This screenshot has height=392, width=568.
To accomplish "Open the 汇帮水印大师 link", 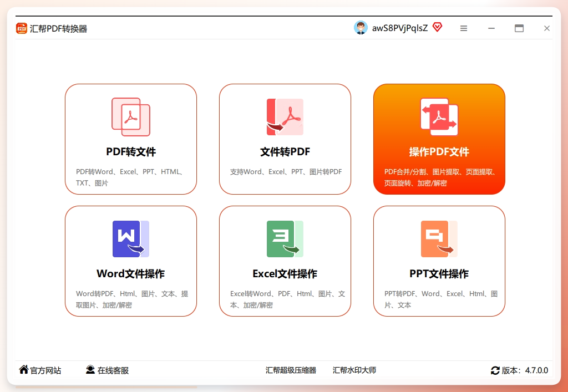I will pyautogui.click(x=354, y=370).
